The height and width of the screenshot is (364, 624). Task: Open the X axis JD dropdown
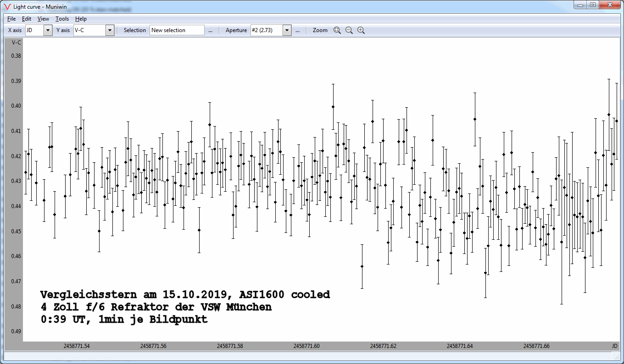pyautogui.click(x=48, y=30)
